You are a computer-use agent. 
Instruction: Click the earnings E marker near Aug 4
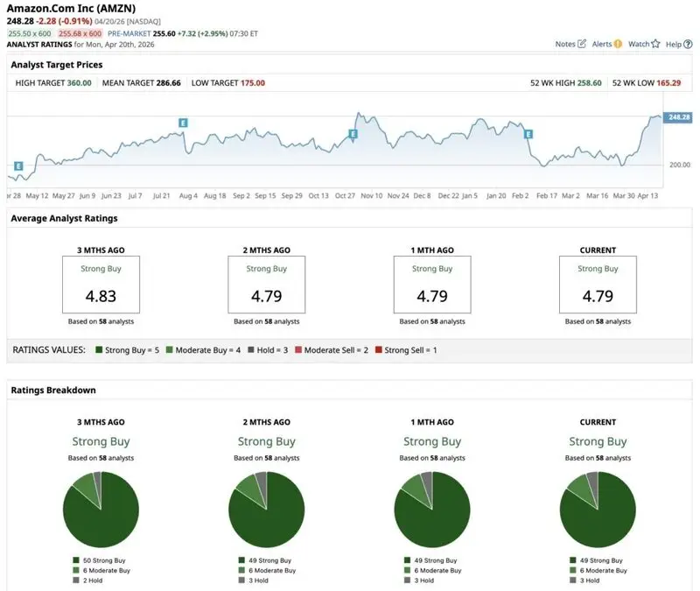[183, 123]
